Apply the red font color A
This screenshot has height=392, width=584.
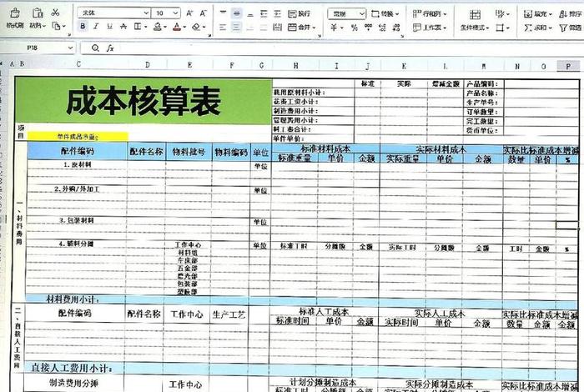pos(177,27)
